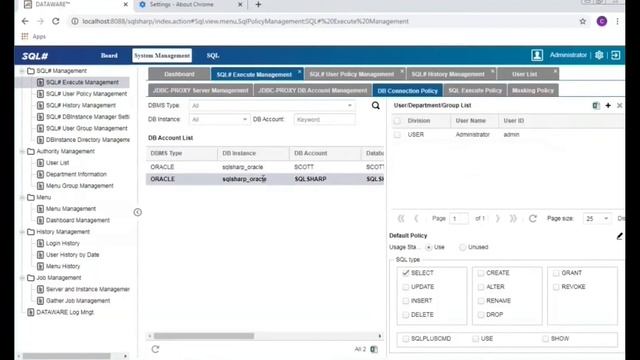This screenshot has width=640, height=360.
Task: Click the Administrator user profile icon
Action: [x=537, y=55]
